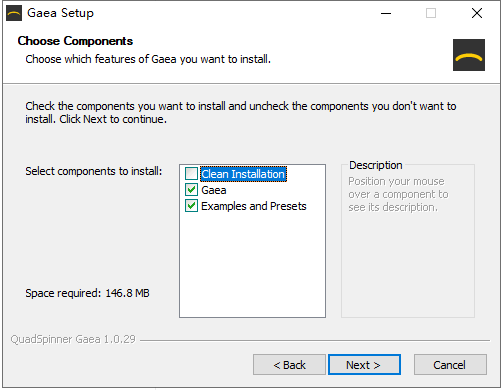Click the Description panel text
The image size is (503, 390).
coord(398,194)
